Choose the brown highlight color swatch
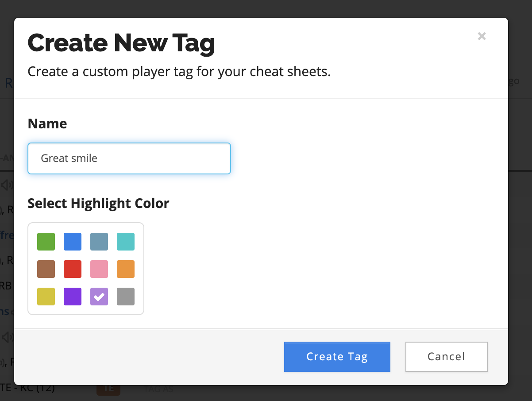Screen dimensions: 532x401 [x=46, y=269]
